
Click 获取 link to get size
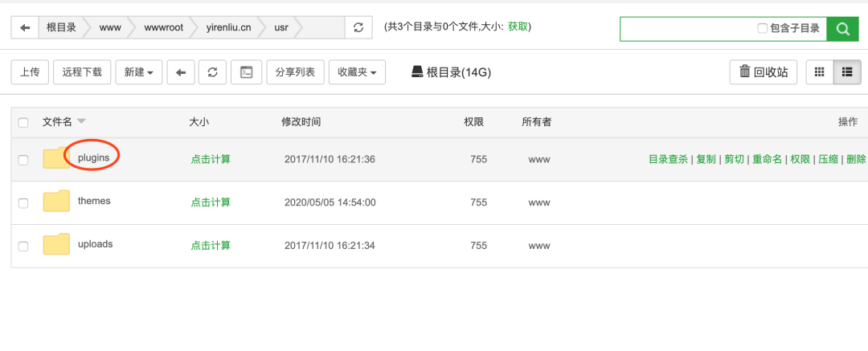click(x=518, y=27)
